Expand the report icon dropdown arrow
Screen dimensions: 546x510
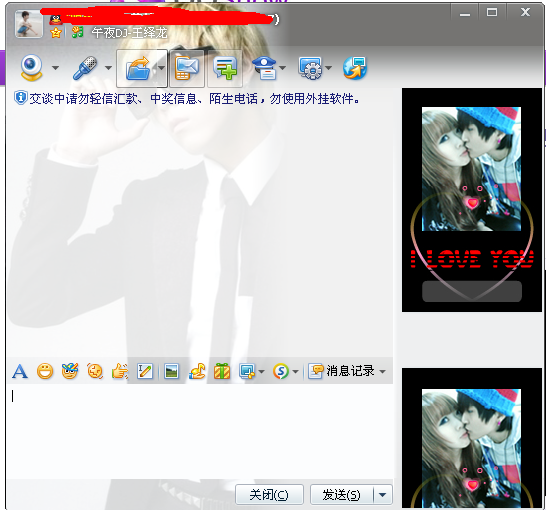282,68
